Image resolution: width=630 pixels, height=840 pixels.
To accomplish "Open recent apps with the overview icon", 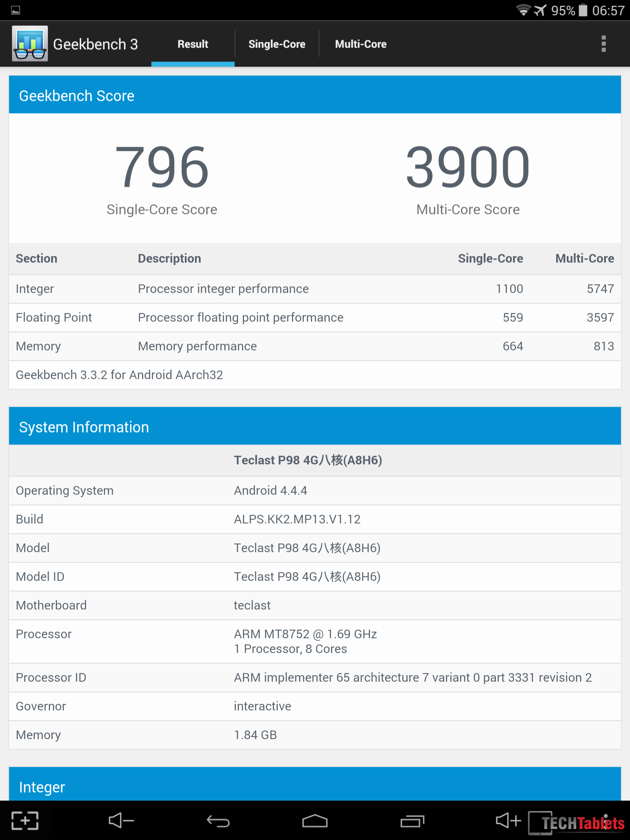I will coord(412,821).
